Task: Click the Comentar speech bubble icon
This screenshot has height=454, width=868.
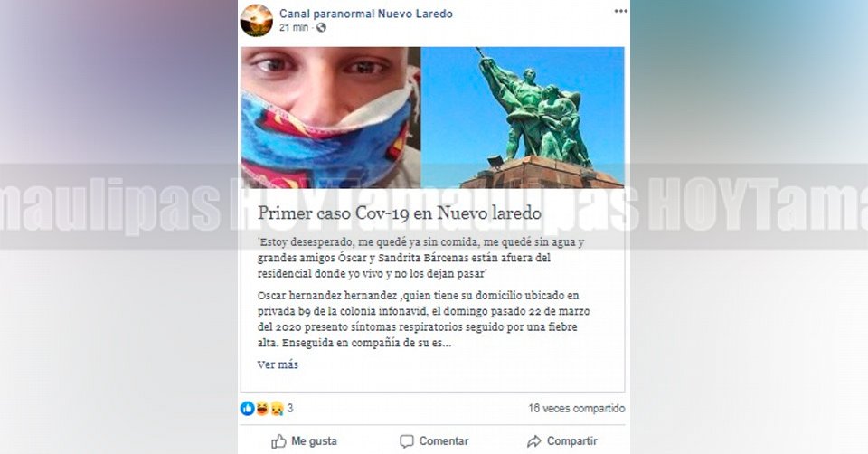Action: pos(406,441)
